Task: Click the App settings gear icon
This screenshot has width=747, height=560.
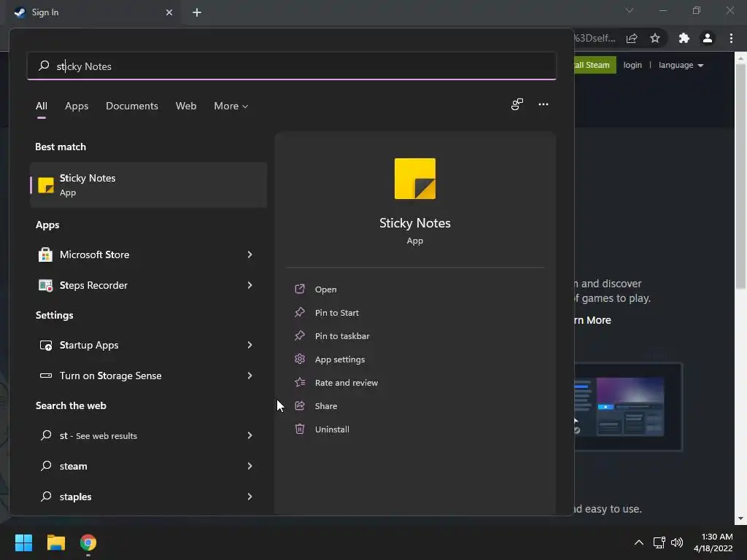Action: [x=300, y=359]
